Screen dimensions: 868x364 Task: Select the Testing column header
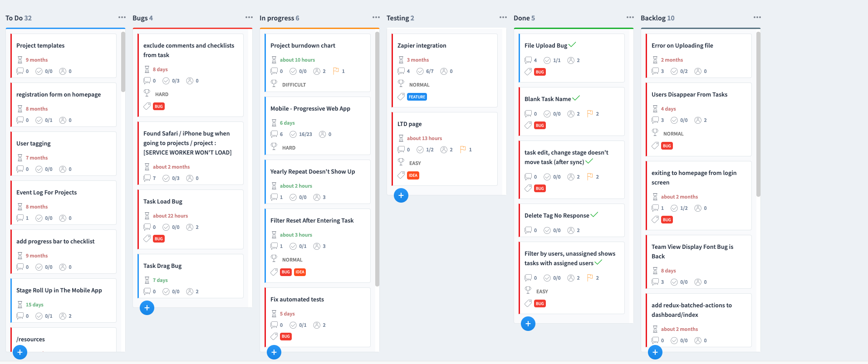coord(400,18)
